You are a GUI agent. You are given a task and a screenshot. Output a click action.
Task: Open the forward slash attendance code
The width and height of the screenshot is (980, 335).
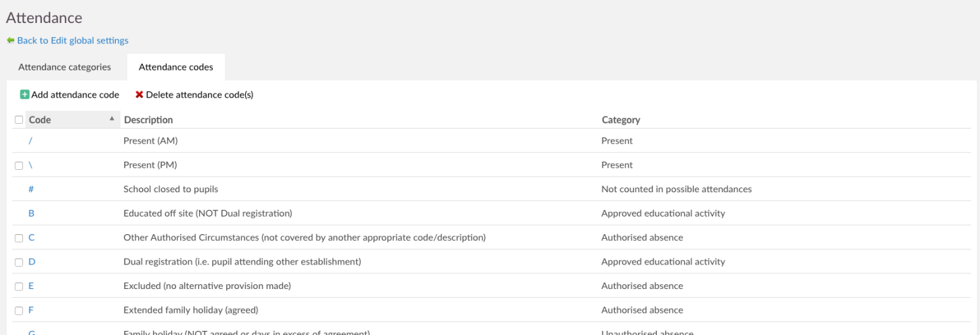[x=30, y=141]
